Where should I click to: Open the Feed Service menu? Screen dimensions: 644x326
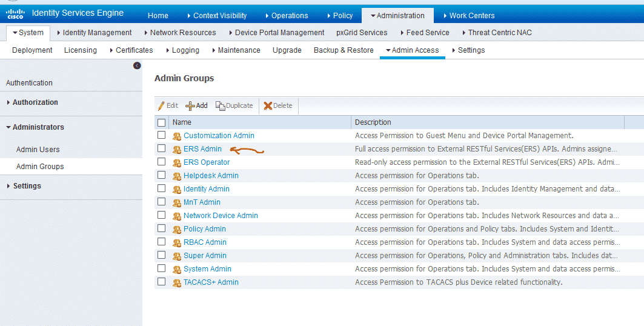coord(425,33)
